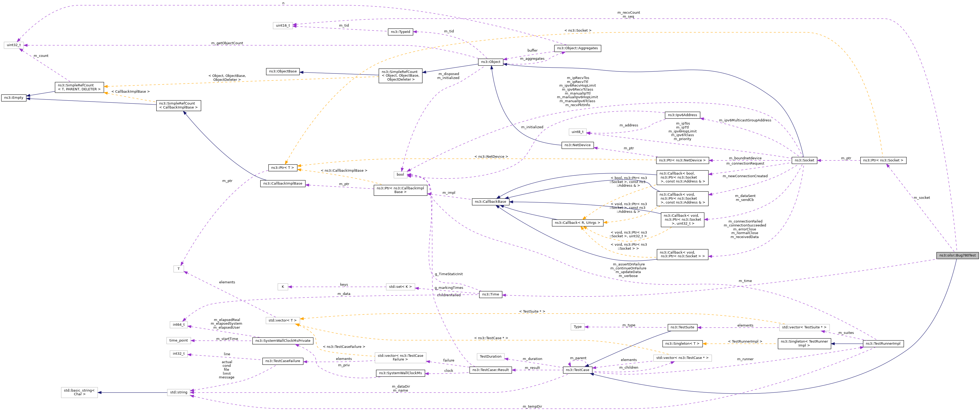Select the K template node

[283, 287]
